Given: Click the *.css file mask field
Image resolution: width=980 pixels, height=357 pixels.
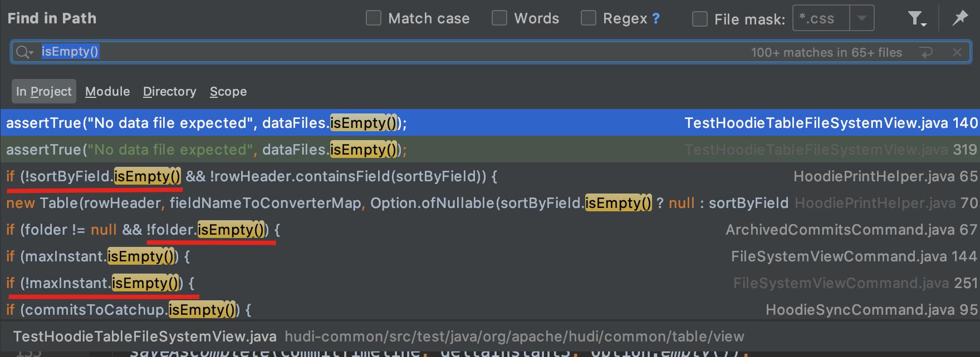Looking at the screenshot, I should coord(821,18).
